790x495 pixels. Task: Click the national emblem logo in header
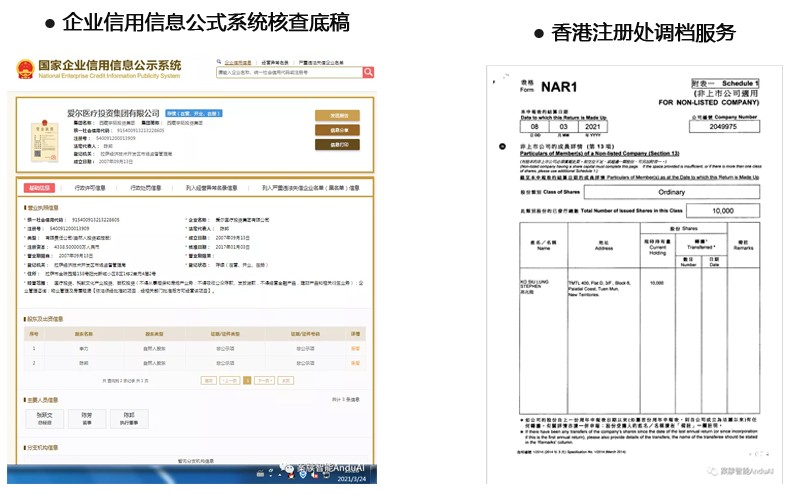(23, 70)
